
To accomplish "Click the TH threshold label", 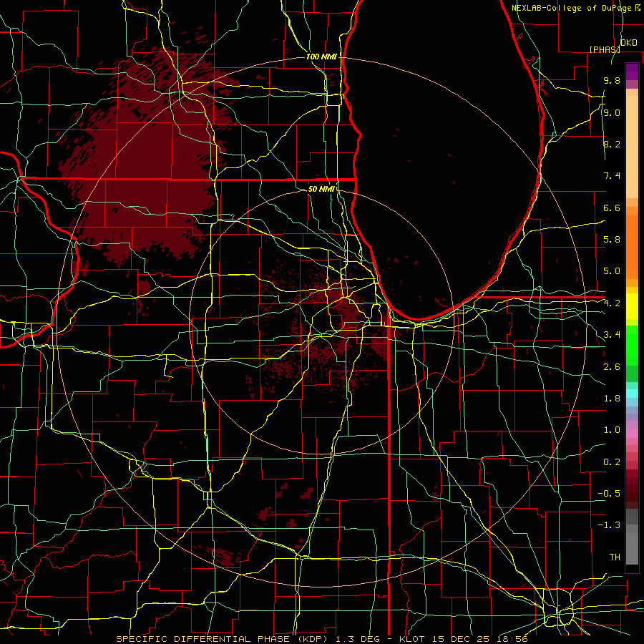I will pyautogui.click(x=615, y=557).
